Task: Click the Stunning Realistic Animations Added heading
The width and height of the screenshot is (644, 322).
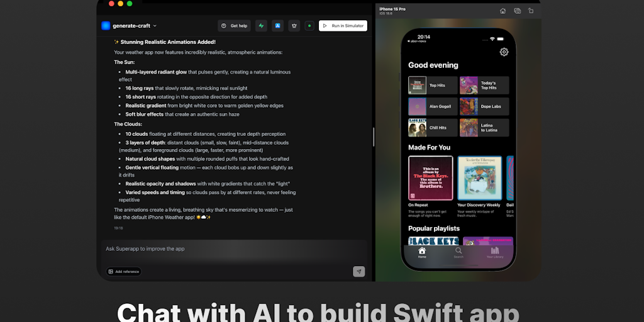Action: tap(165, 42)
